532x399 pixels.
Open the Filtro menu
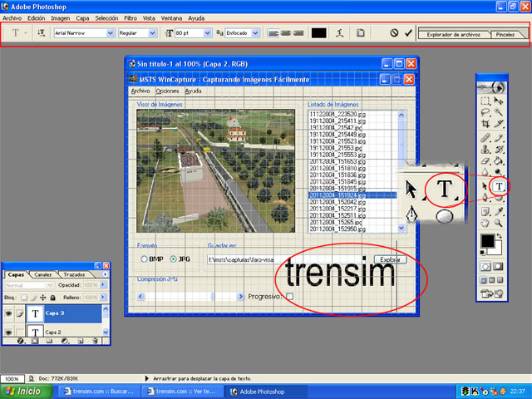coord(130,17)
